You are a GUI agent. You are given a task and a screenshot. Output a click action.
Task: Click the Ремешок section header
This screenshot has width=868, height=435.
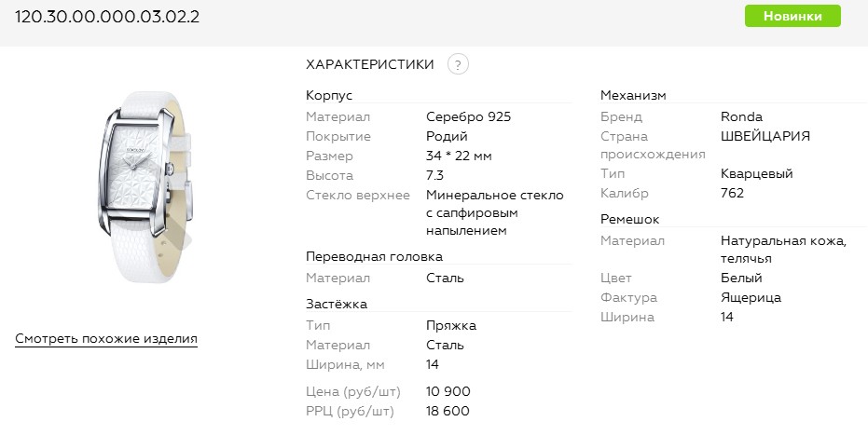pyautogui.click(x=629, y=220)
